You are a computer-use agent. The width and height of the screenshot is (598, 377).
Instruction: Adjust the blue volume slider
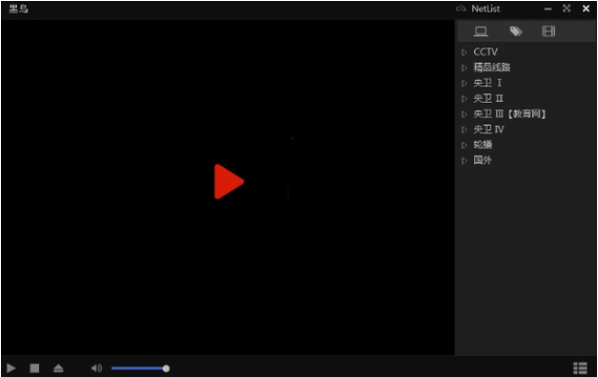tap(140, 369)
